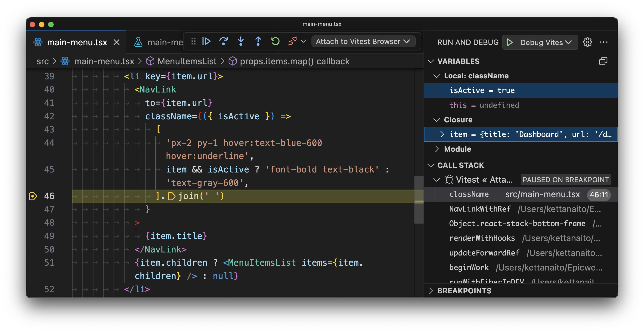
Task: Grab the debug toolbar drag handle
Action: [193, 41]
